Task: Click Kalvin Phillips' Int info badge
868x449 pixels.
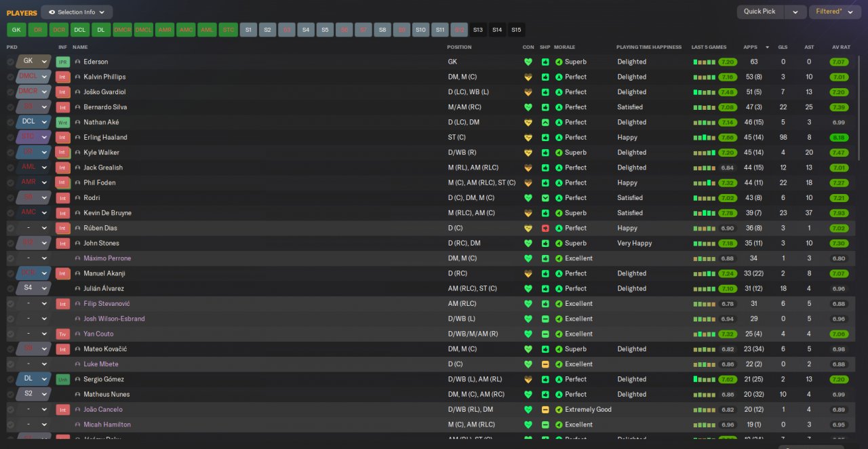Action: (63, 77)
